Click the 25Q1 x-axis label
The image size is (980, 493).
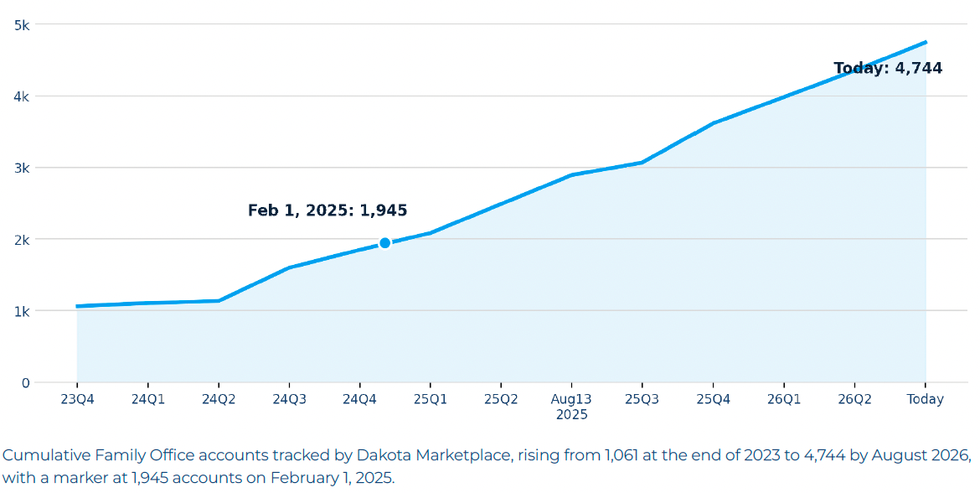pyautogui.click(x=431, y=399)
